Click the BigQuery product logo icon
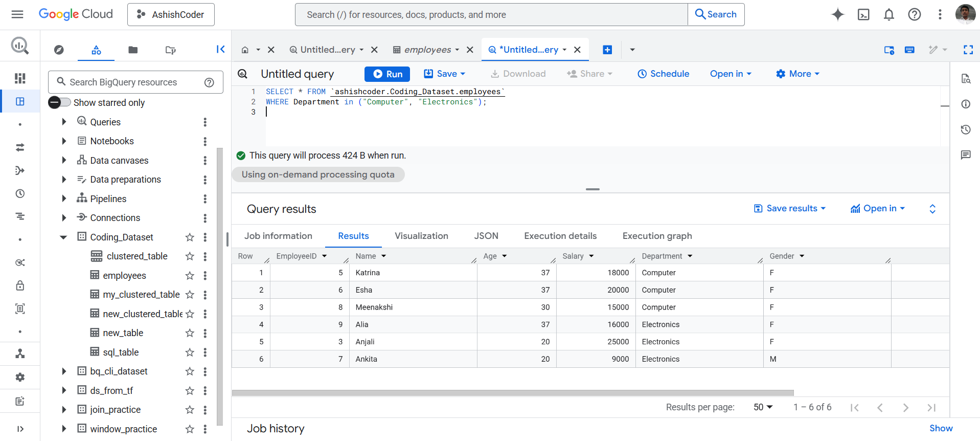This screenshot has width=980, height=441. point(20,46)
